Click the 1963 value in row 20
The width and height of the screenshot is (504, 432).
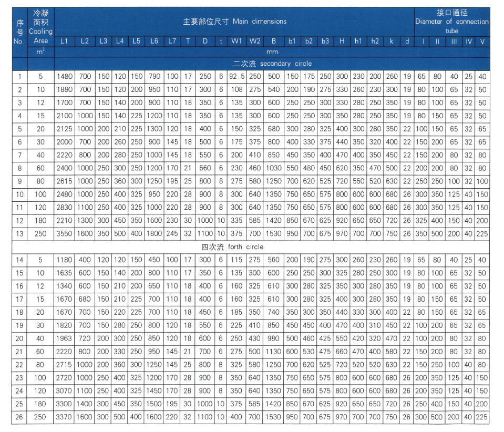[x=64, y=338]
